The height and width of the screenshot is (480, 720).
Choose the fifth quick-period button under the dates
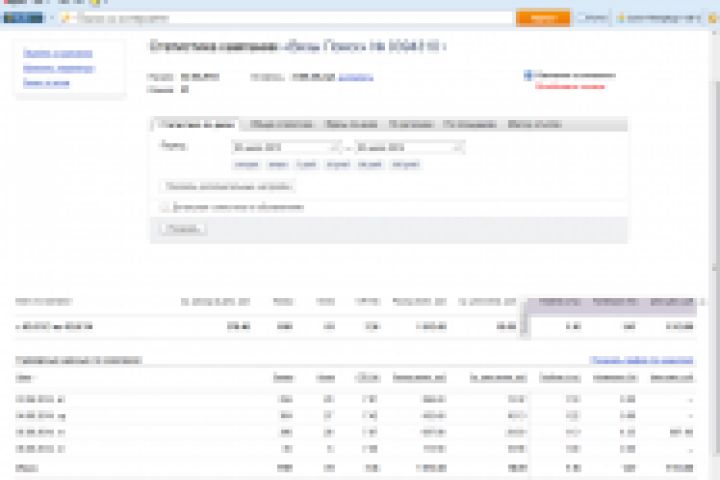coord(370,164)
